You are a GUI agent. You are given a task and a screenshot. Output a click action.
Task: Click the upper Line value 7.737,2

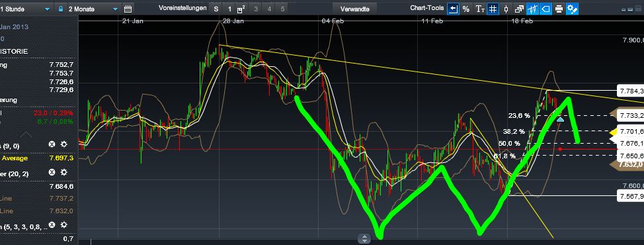(x=61, y=199)
